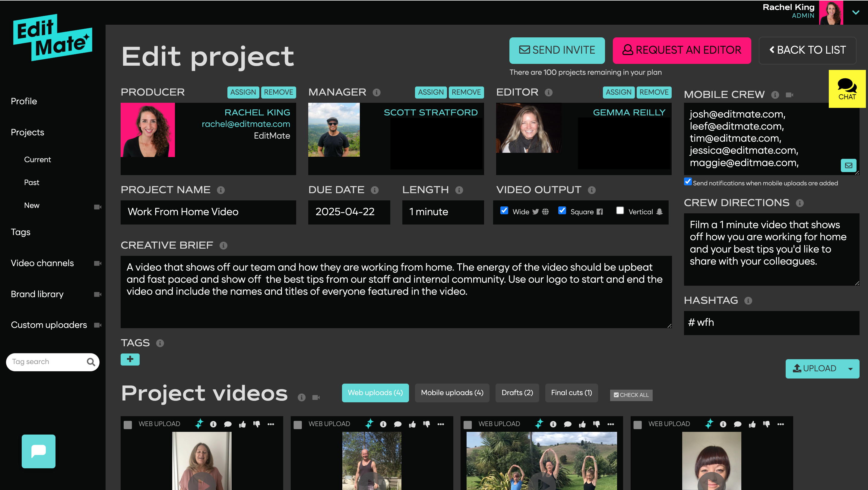Switch to the Mobile uploads (4) tab
This screenshot has height=490, width=868.
pyautogui.click(x=452, y=393)
